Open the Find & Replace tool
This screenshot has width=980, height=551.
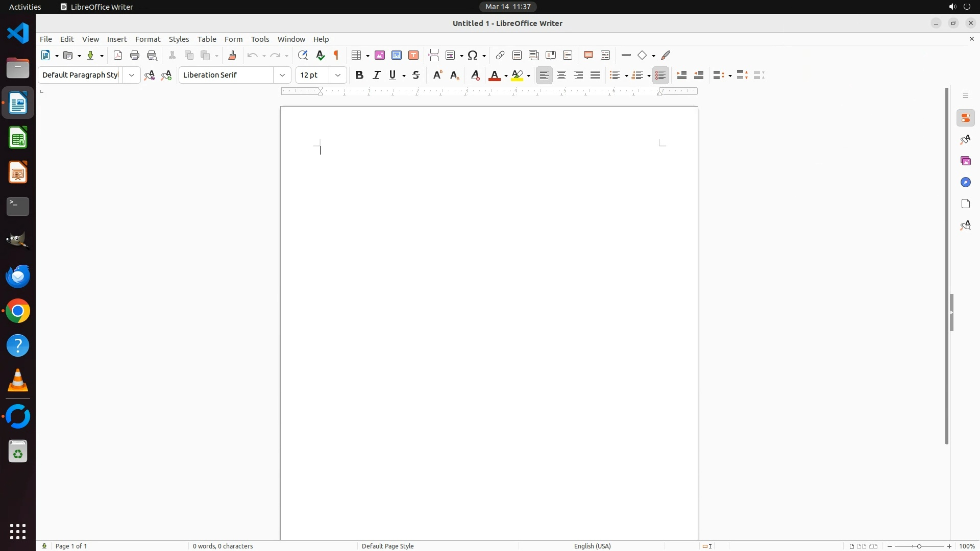click(x=303, y=56)
